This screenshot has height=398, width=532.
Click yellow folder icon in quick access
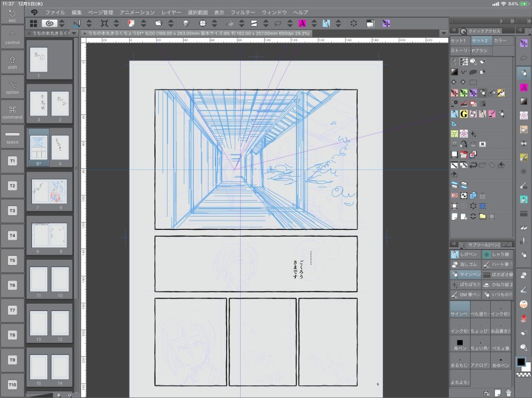pyautogui.click(x=483, y=216)
